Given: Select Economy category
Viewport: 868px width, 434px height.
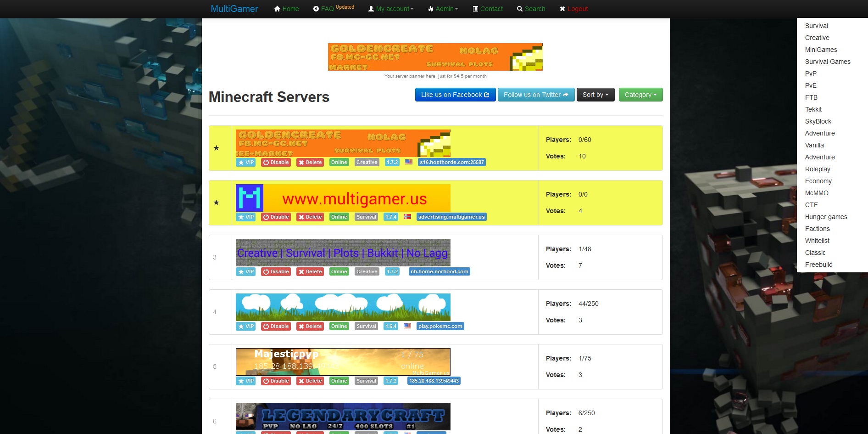Looking at the screenshot, I should coord(818,181).
